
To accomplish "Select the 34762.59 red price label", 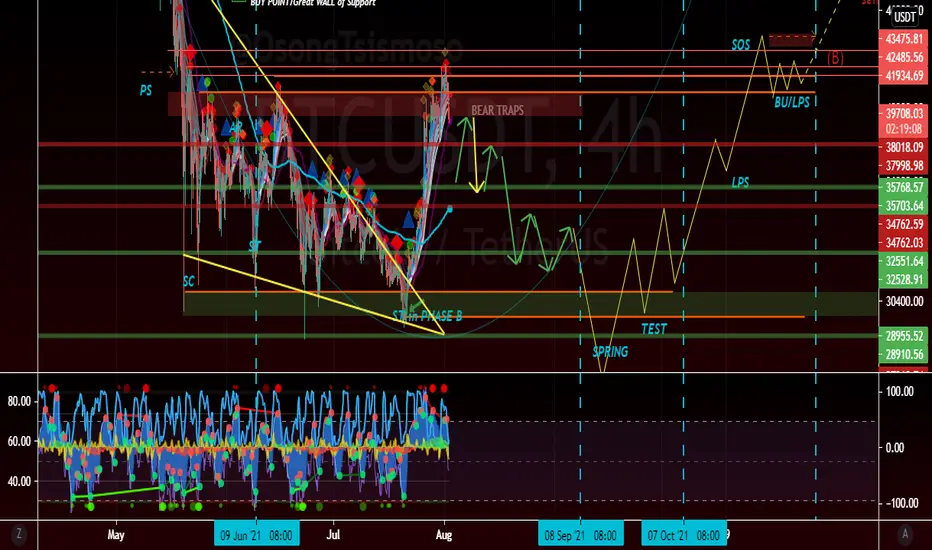I will tap(905, 224).
